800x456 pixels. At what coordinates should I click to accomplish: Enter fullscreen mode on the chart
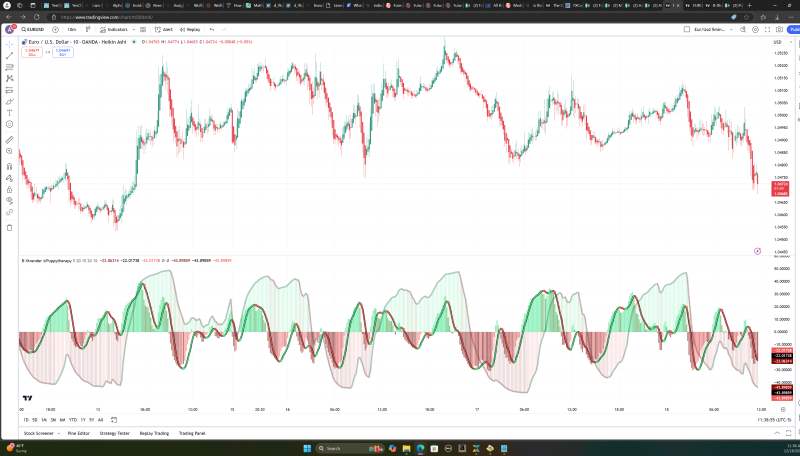(767, 30)
